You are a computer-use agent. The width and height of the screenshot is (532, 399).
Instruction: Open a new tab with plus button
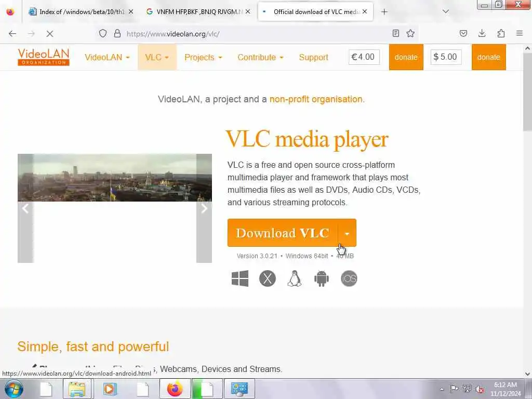click(x=384, y=12)
